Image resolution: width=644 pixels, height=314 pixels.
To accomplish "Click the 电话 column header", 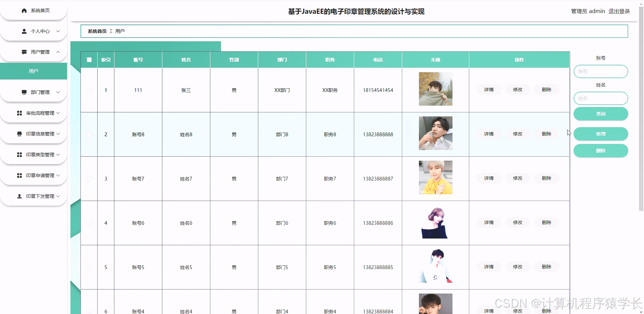I will coord(378,60).
